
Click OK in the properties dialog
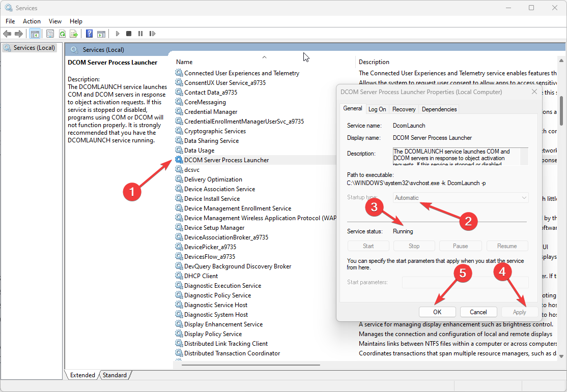pyautogui.click(x=437, y=312)
